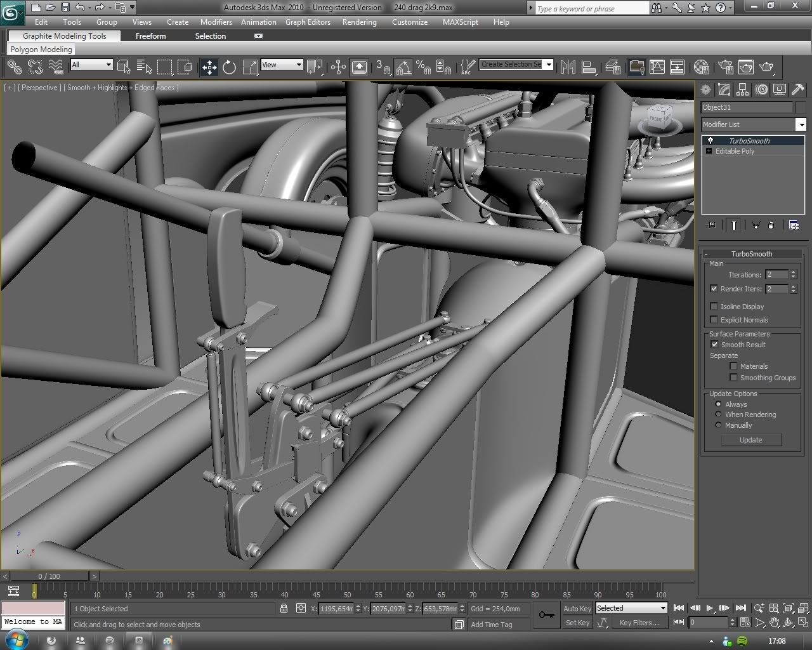Click the object color swatch beside Object31
Viewport: 812px width, 650px height.
[x=801, y=108]
